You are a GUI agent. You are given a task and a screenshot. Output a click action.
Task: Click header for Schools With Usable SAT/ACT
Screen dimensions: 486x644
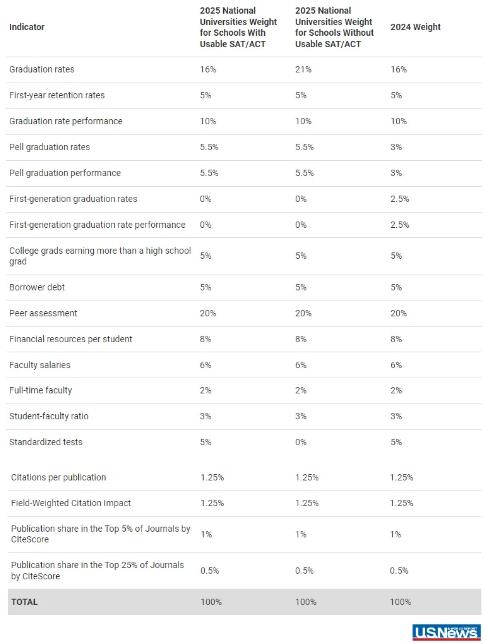238,27
